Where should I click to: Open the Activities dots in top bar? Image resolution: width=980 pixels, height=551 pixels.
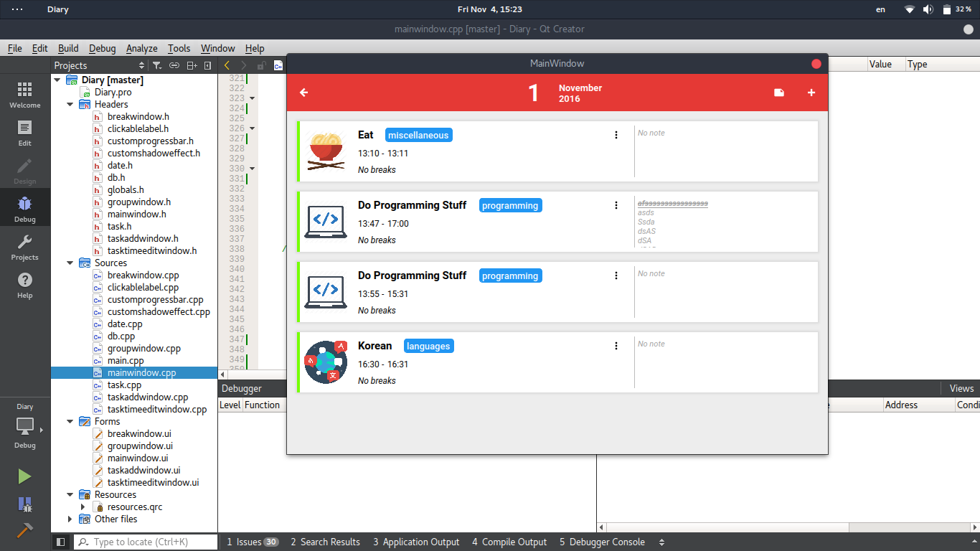[x=17, y=9]
